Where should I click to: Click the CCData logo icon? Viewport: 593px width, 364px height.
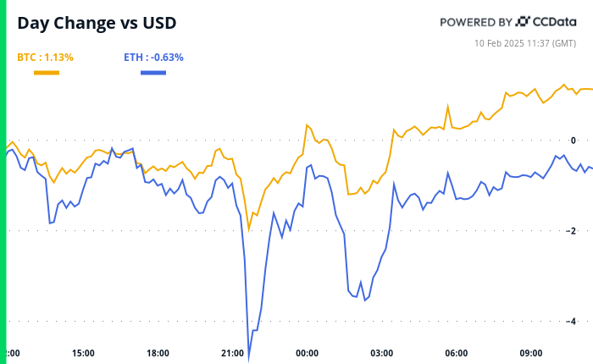click(524, 21)
